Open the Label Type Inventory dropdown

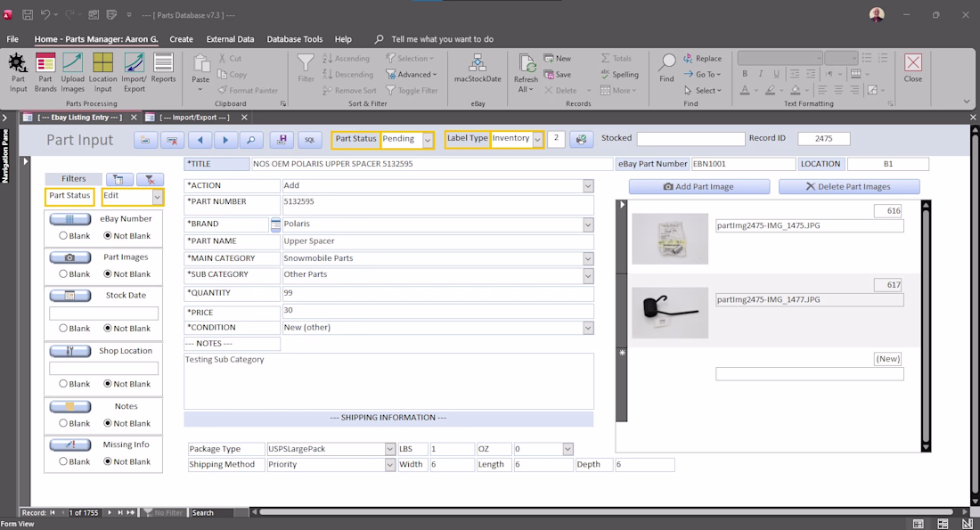pos(537,140)
